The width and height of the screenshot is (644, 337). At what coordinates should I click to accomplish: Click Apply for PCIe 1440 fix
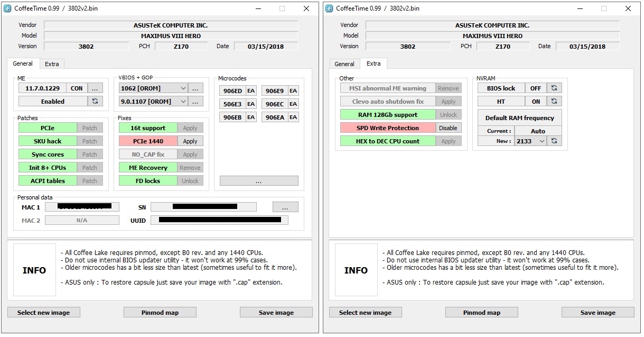(x=190, y=141)
